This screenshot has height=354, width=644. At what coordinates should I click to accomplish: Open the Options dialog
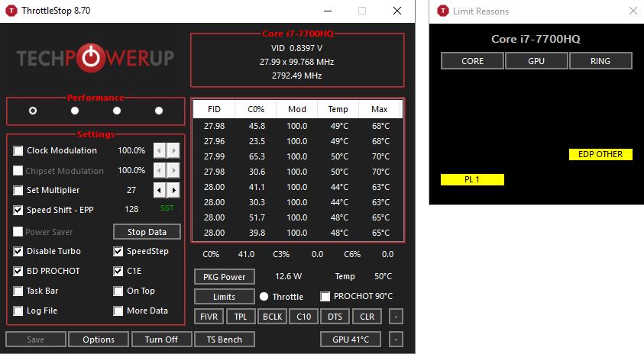point(99,340)
